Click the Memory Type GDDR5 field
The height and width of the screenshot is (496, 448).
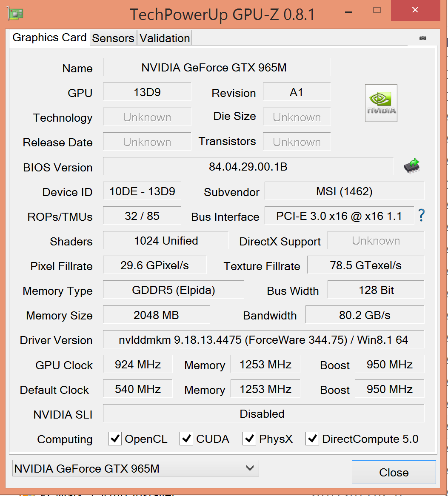pyautogui.click(x=174, y=290)
